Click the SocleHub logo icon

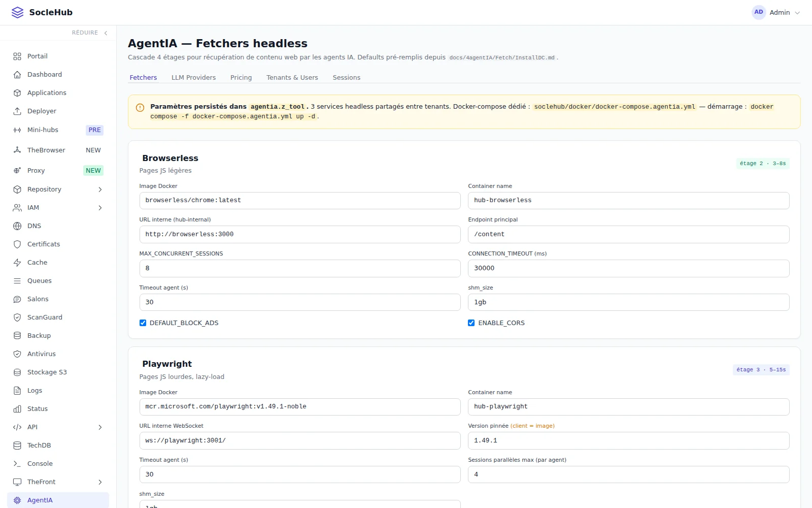tap(17, 12)
